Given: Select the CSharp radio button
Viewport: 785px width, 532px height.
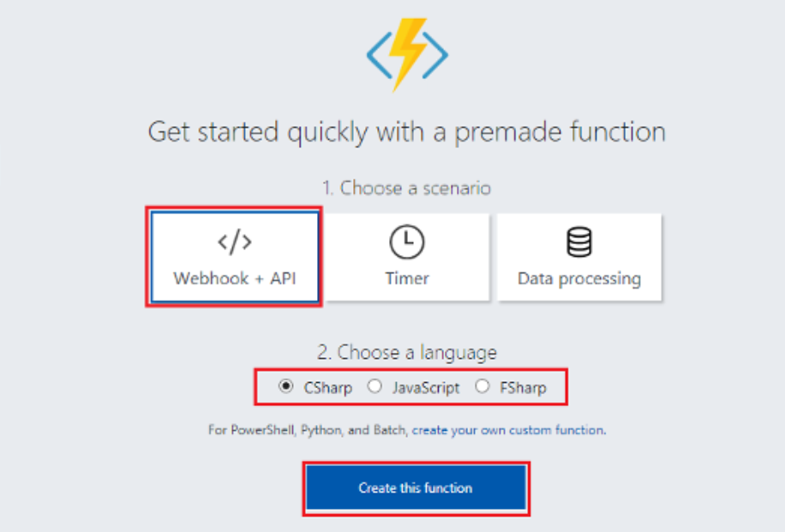Looking at the screenshot, I should pos(286,386).
